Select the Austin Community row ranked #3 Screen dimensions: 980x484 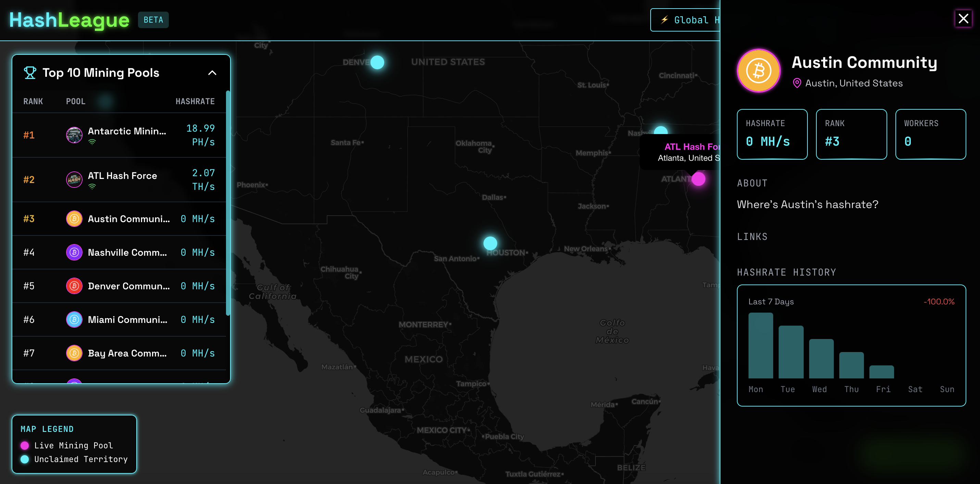click(119, 219)
